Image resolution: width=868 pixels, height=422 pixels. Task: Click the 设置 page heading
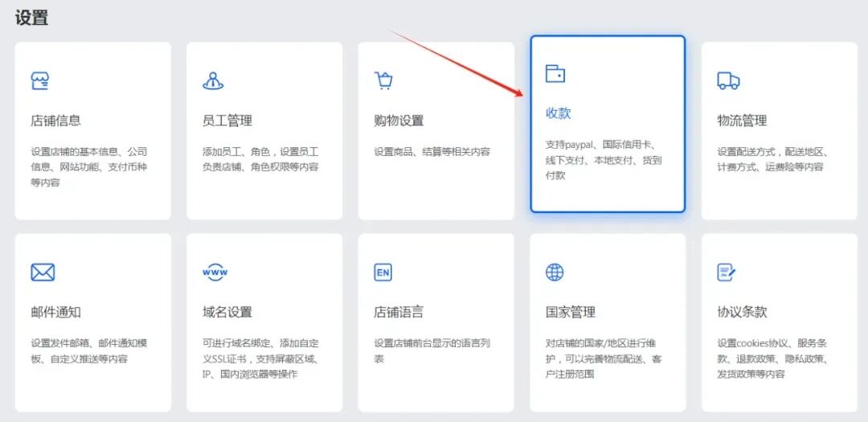coord(31,17)
